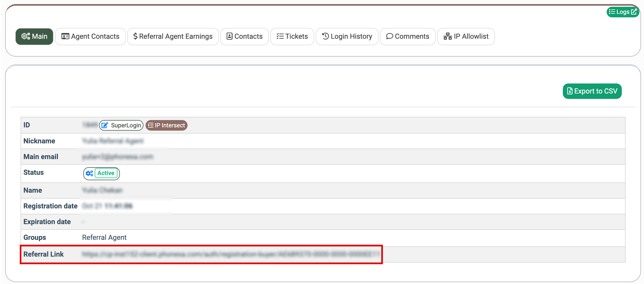Viewport: 644px width, 284px height.
Task: Click the external link icon on Logs
Action: tap(634, 12)
